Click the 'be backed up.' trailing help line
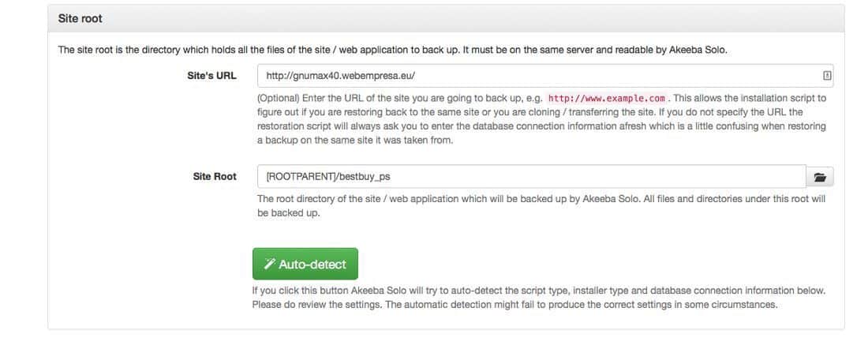The image size is (868, 338). (288, 212)
